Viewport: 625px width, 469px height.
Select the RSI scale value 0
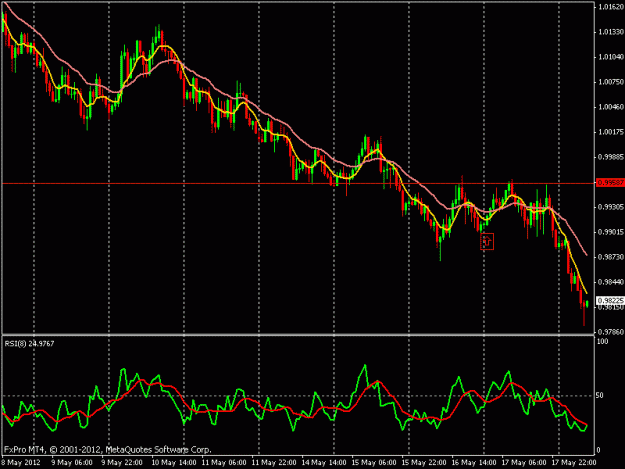(598, 450)
